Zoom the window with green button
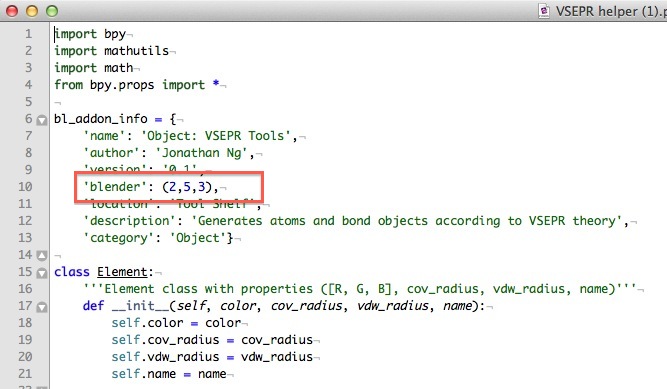The image size is (667, 389). click(x=52, y=11)
